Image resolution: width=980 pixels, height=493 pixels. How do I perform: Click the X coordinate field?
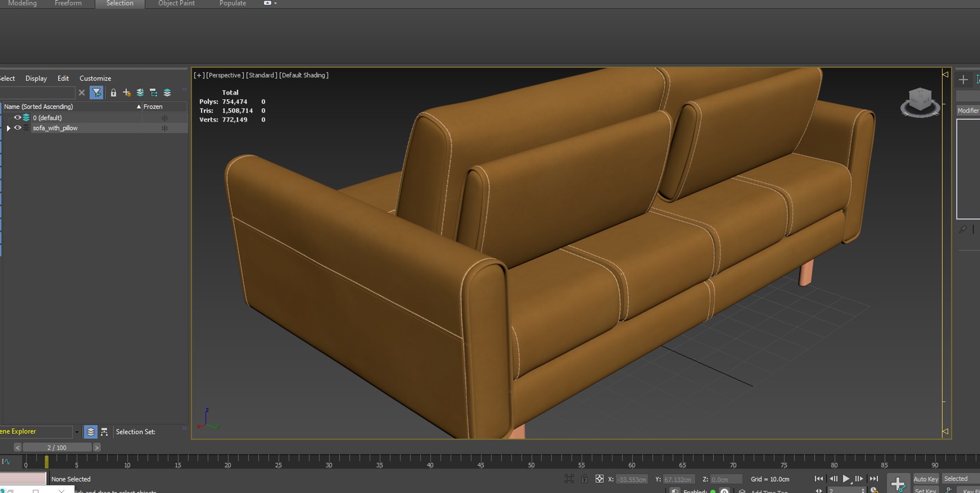[632, 479]
